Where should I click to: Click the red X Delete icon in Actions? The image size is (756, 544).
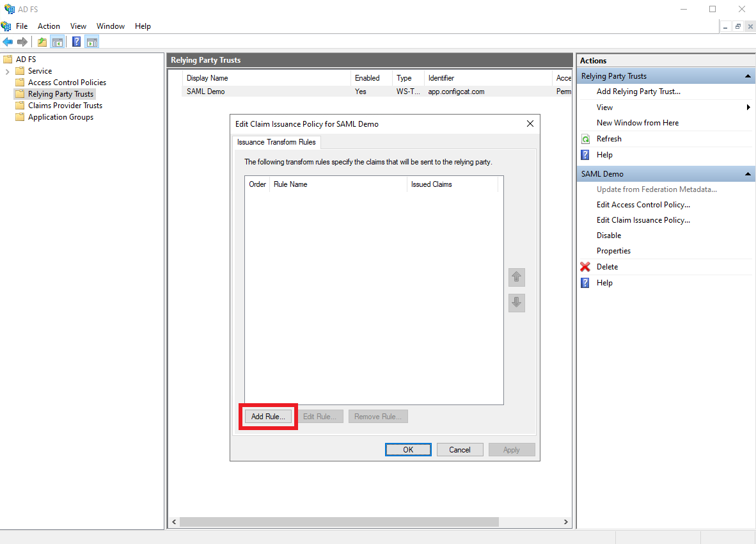[585, 267]
